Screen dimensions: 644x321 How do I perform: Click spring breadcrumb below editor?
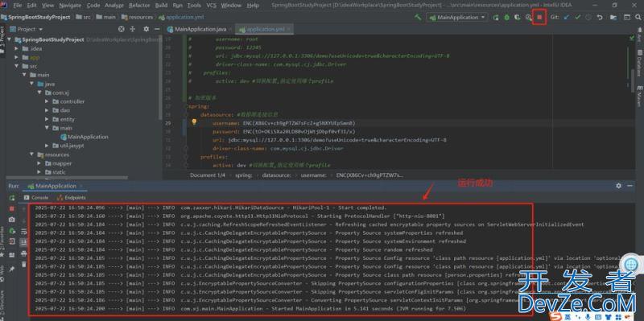[x=244, y=175]
